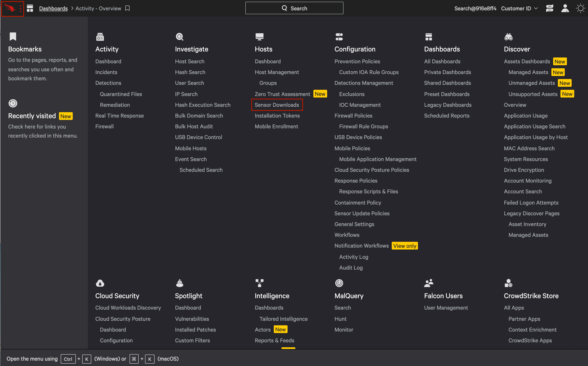Click Activity Log under Configuration
The height and width of the screenshot is (366, 588).
click(x=354, y=256)
